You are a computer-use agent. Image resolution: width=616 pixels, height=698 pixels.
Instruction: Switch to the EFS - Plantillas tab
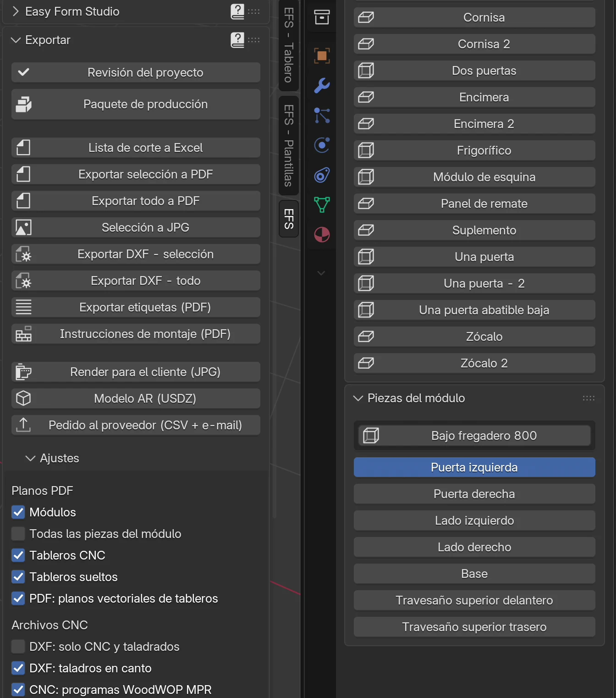pos(289,145)
